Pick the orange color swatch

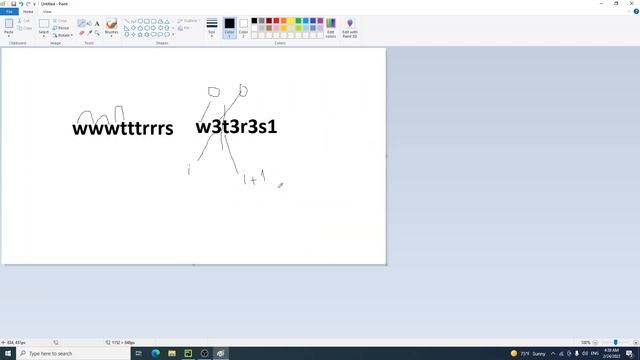pos(284,21)
